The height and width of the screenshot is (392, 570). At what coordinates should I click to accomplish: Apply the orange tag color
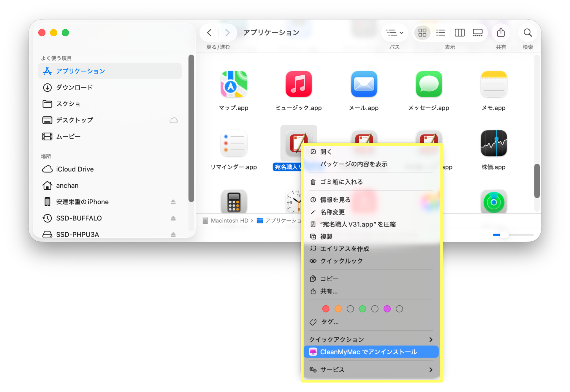[x=338, y=309]
